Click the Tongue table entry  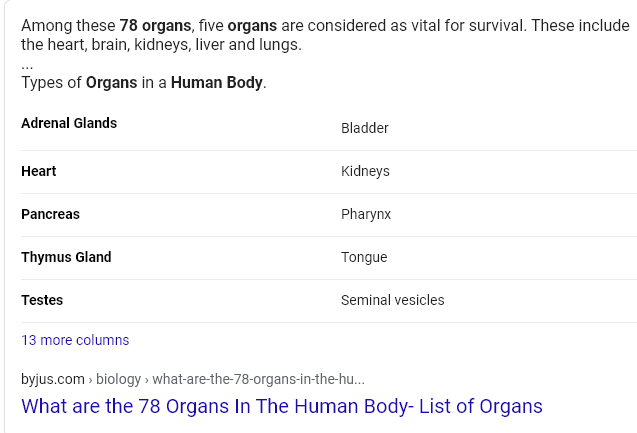coord(364,257)
